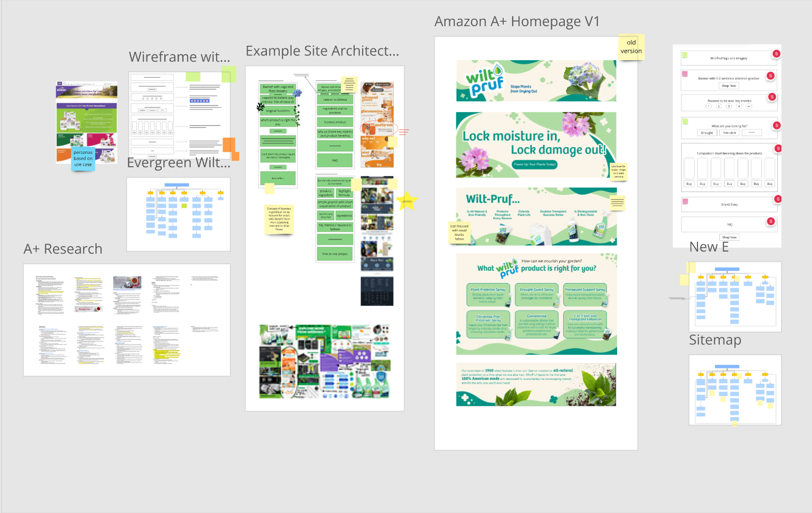Screen dimensions: 812x513
Task: Select 'Amazon A+ Homepage V1' frame title
Action: click(517, 22)
